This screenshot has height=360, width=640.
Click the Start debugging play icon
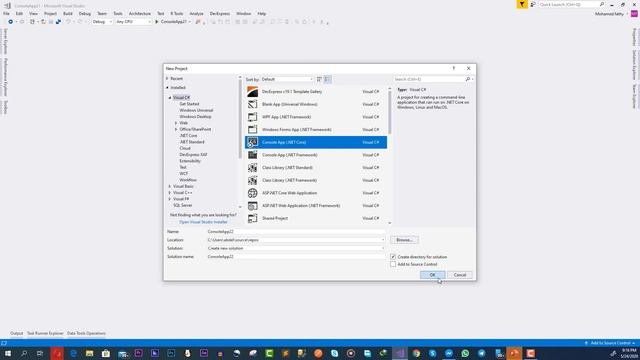[x=156, y=22]
